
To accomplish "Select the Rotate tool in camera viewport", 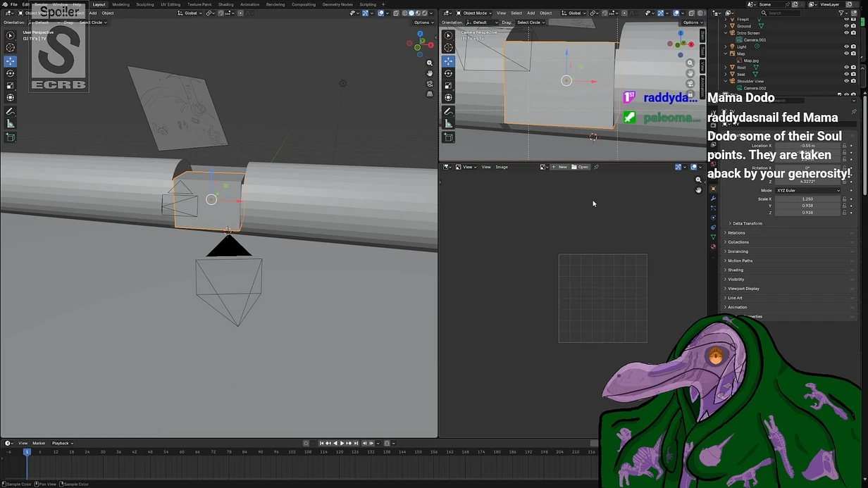I will pos(449,73).
